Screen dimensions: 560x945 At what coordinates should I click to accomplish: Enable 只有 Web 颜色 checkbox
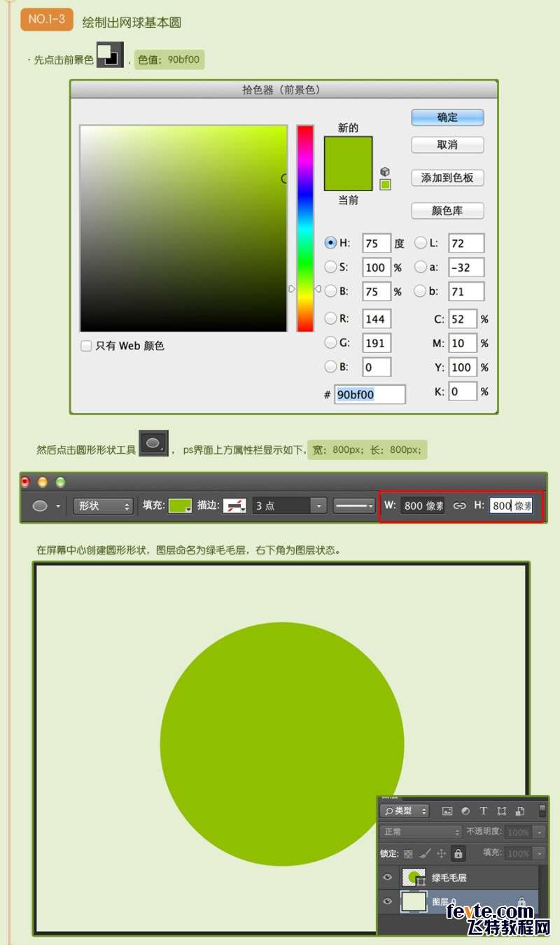coord(86,346)
